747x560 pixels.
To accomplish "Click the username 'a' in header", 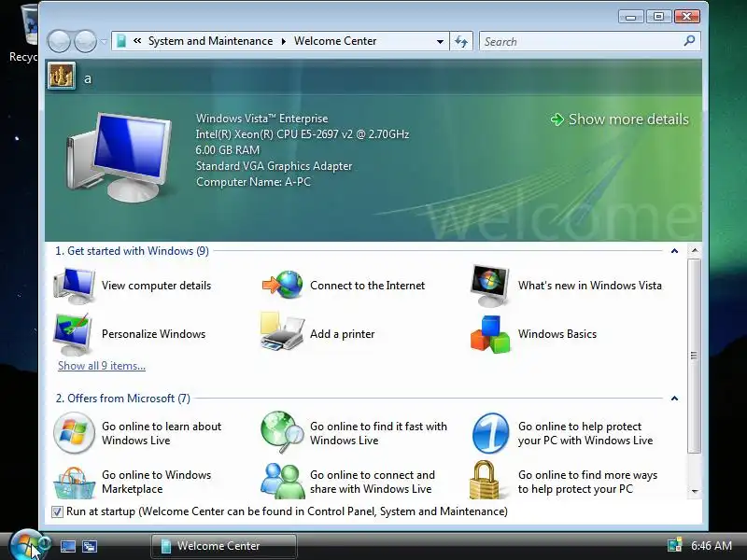I will [x=88, y=79].
